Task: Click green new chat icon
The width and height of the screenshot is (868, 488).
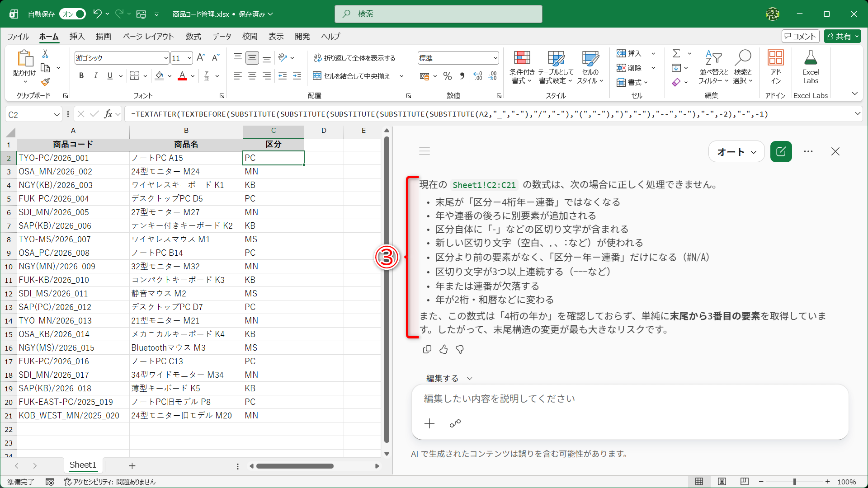Action: pyautogui.click(x=781, y=152)
